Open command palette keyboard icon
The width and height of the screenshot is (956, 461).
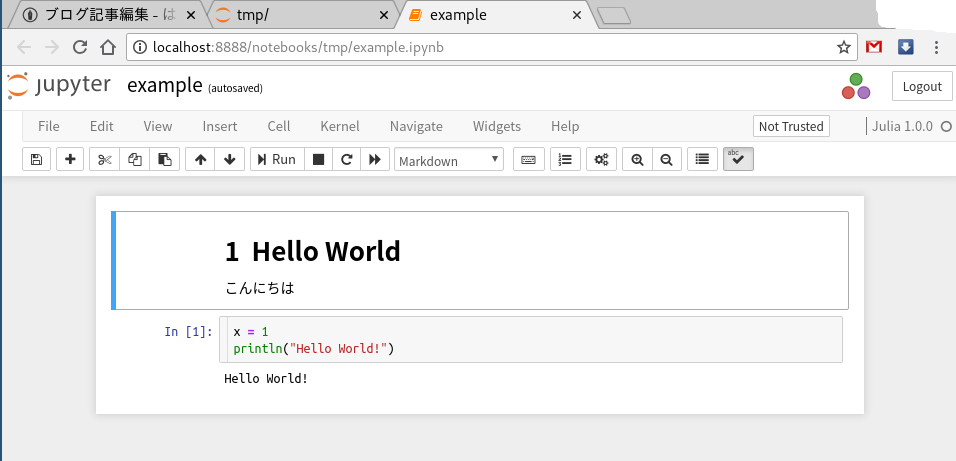pyautogui.click(x=529, y=159)
